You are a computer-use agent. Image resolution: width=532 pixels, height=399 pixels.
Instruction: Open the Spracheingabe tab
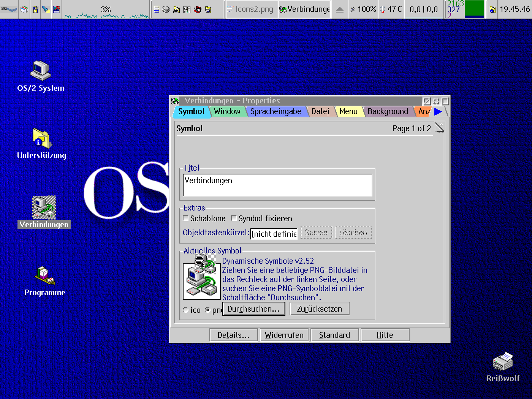coord(275,111)
